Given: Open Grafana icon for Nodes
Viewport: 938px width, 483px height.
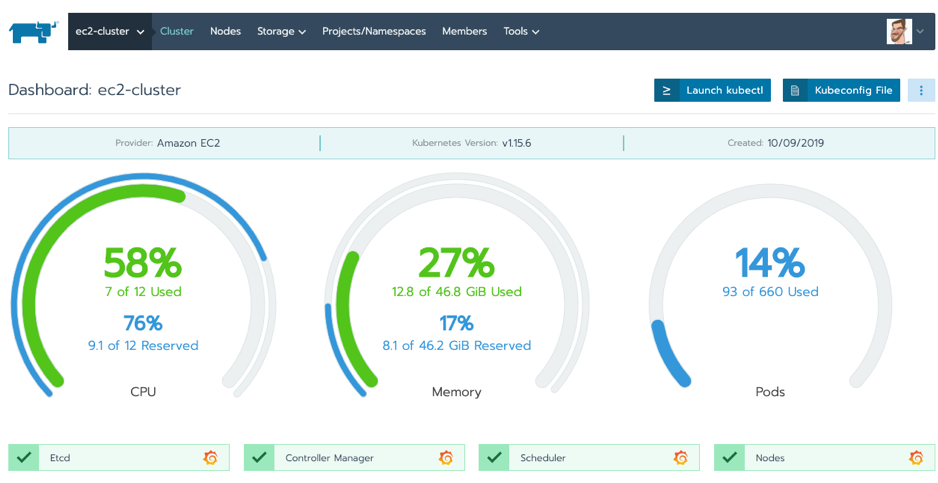Looking at the screenshot, I should (915, 458).
